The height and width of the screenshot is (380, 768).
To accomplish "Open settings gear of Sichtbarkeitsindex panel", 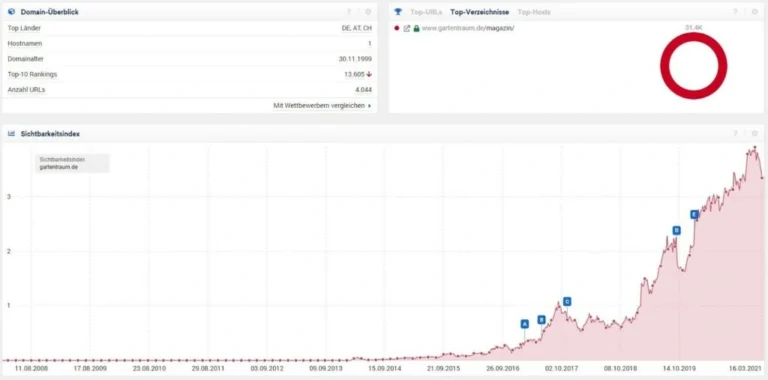I will [x=754, y=134].
